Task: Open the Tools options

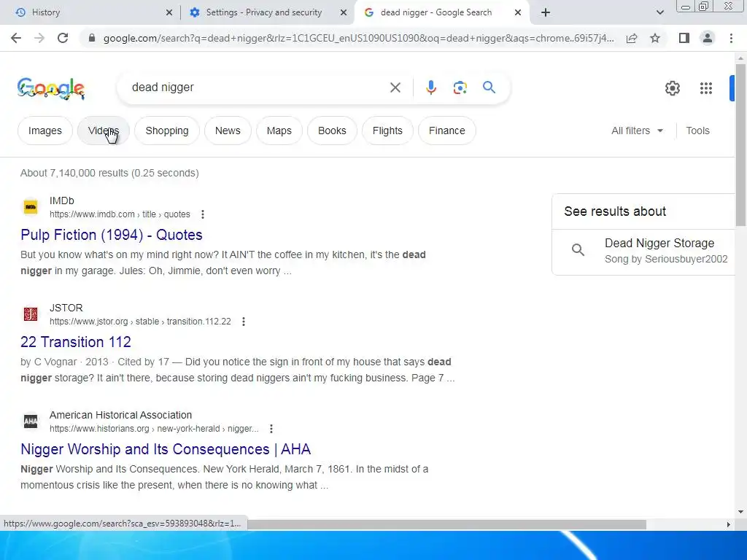Action: (697, 131)
